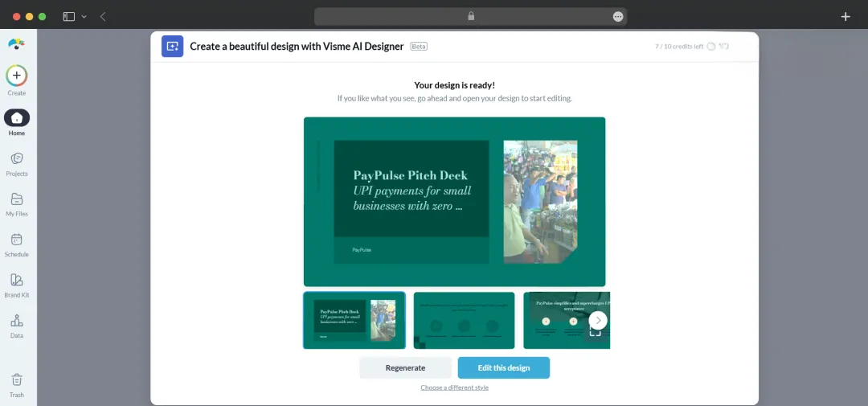
Task: Go to Home in sidebar
Action: (x=17, y=123)
